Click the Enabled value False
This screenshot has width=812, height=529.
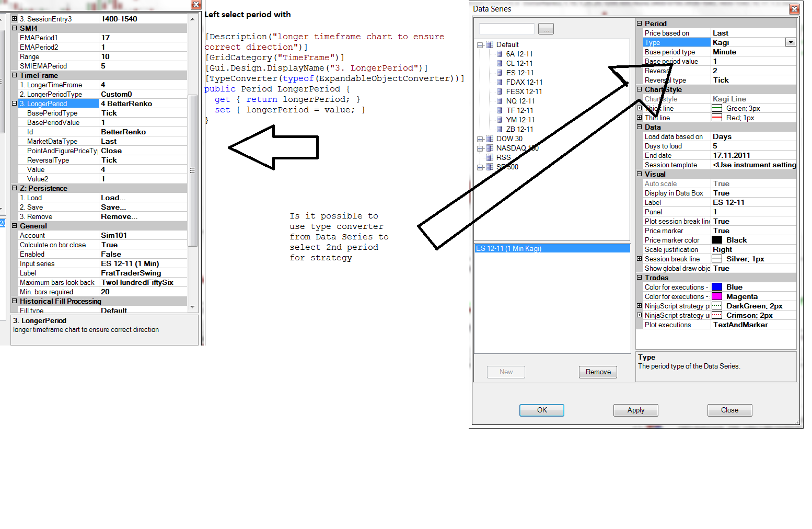143,254
